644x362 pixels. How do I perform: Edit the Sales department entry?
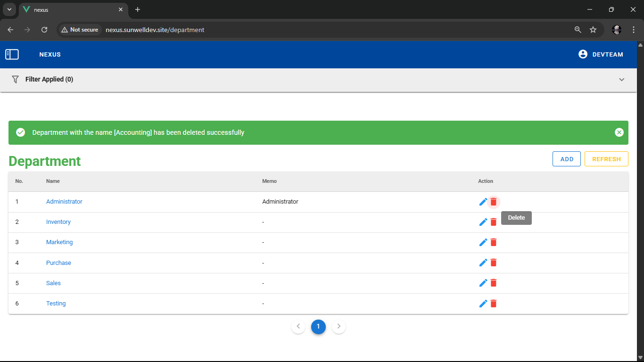(x=483, y=283)
